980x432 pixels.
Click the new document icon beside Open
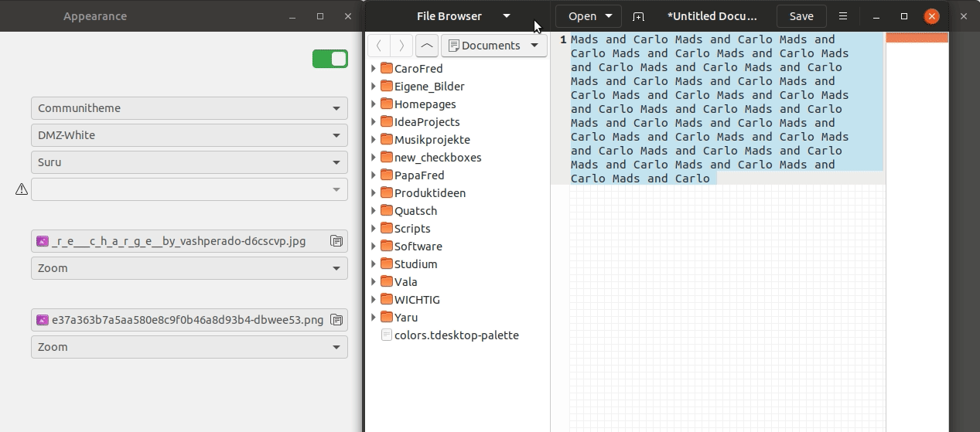coord(638,16)
